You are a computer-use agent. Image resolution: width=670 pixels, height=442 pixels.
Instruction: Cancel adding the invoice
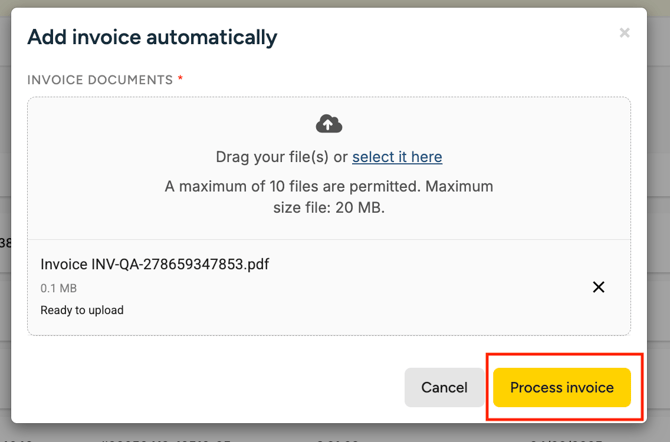tap(444, 387)
